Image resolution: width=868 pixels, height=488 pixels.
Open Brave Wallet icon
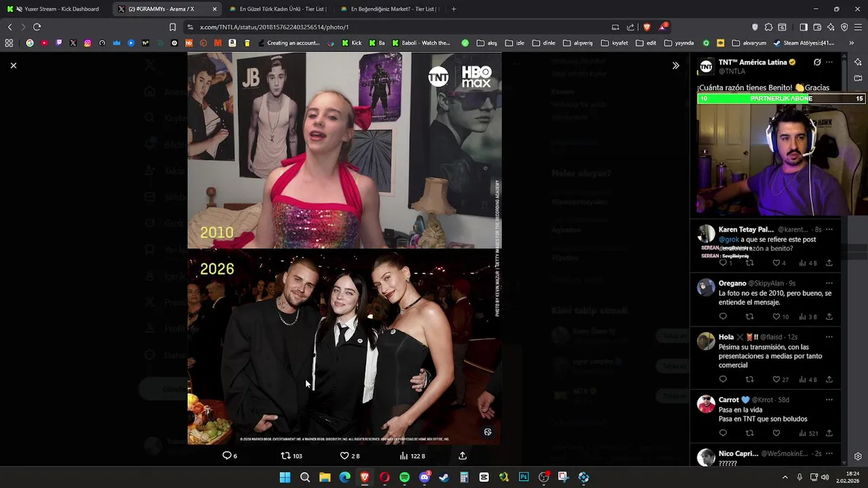point(817,27)
